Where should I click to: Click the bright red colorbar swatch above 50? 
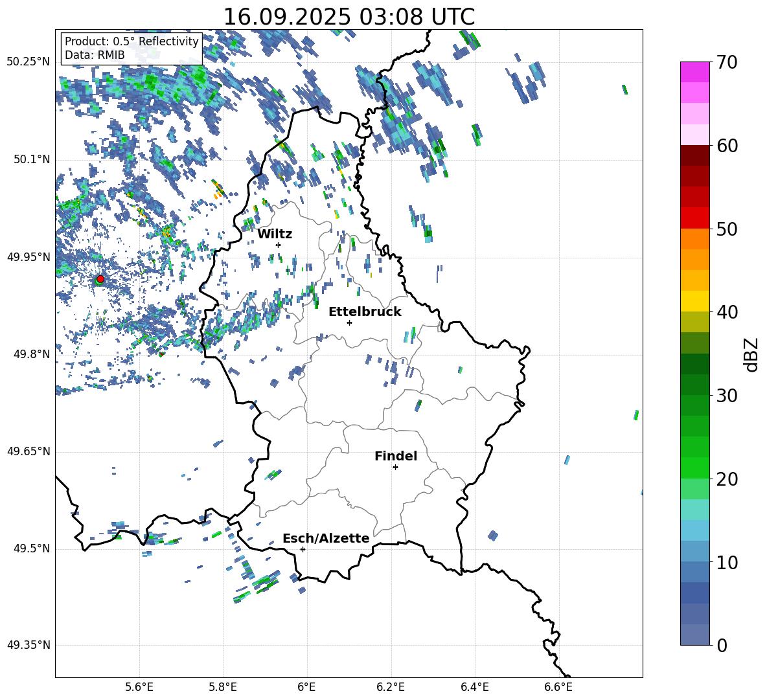[695, 218]
